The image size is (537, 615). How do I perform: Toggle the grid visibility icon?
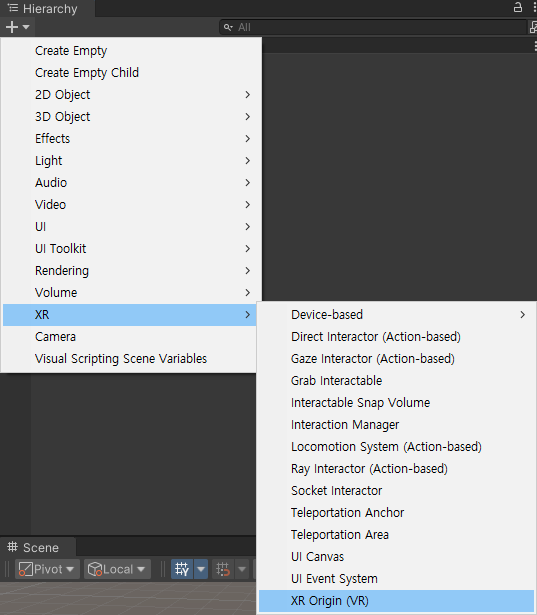click(x=182, y=569)
